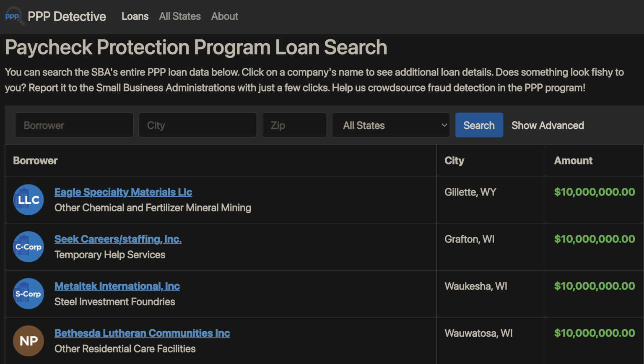Click the Seek Careers/staffing, Inc. link

(x=118, y=239)
